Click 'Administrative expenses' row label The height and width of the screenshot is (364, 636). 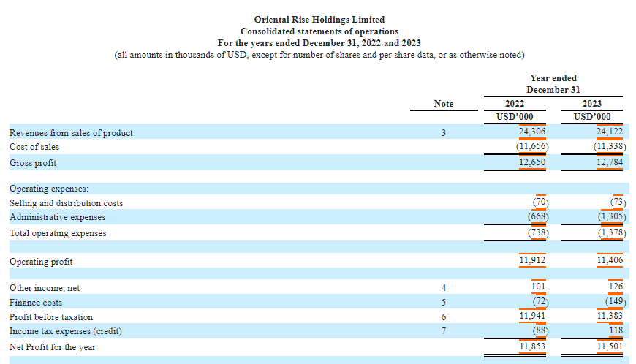tap(57, 217)
